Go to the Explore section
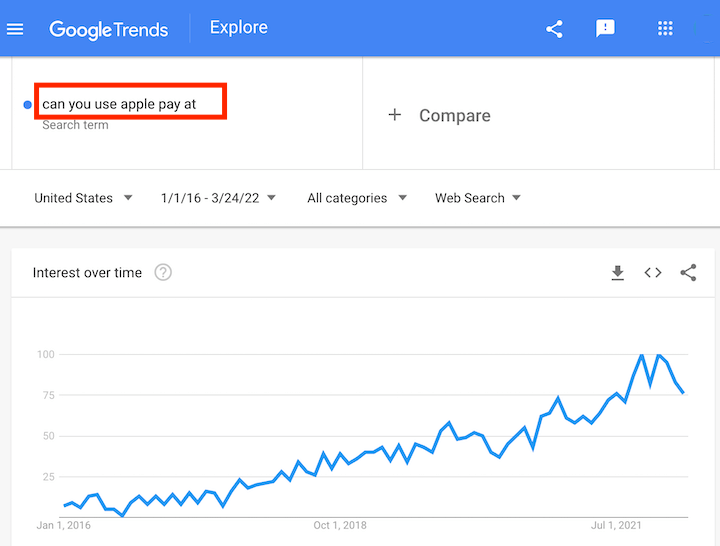The image size is (720, 546). click(x=239, y=28)
